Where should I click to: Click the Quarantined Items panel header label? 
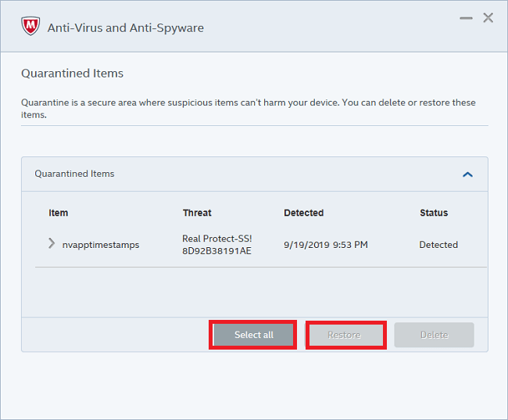74,174
